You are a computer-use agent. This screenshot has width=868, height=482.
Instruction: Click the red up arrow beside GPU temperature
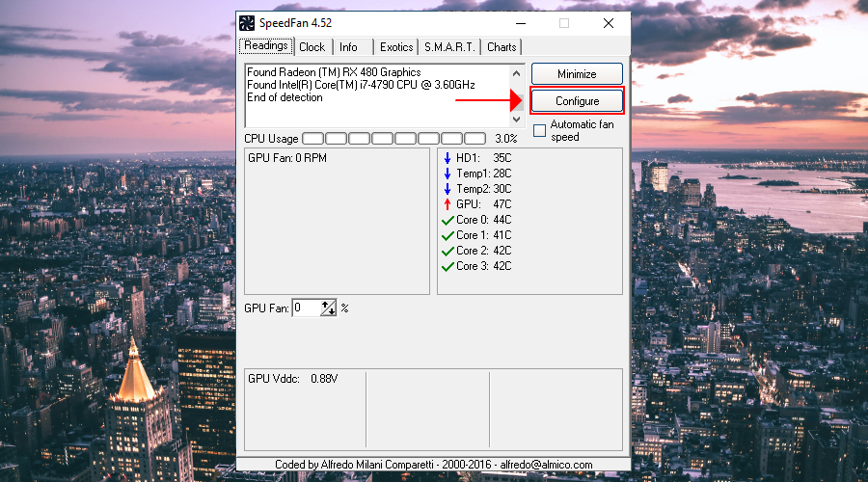448,204
